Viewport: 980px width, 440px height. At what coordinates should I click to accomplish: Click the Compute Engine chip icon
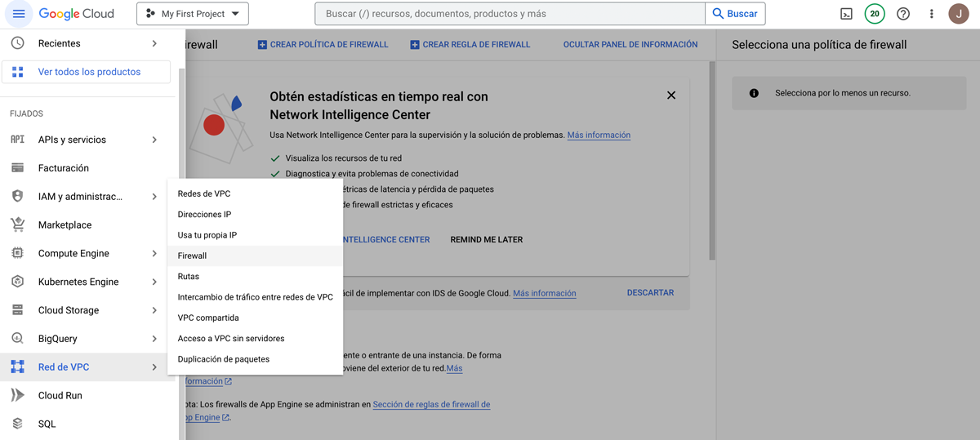(17, 253)
